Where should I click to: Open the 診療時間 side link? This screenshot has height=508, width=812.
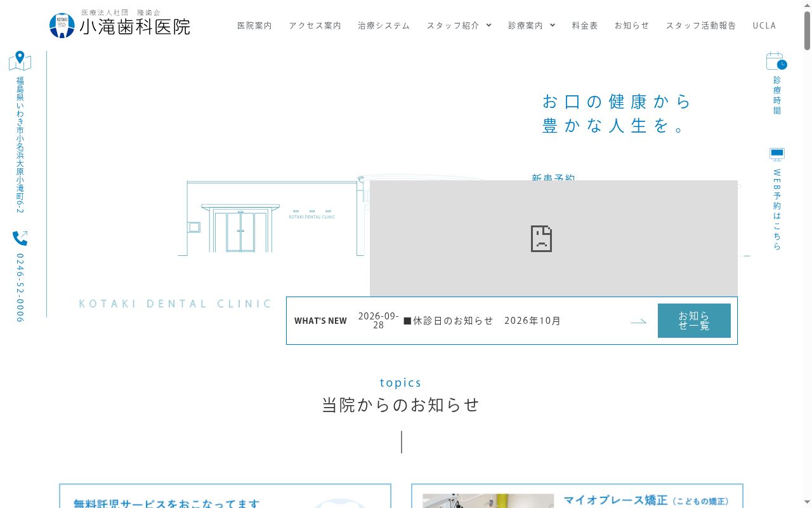[777, 95]
